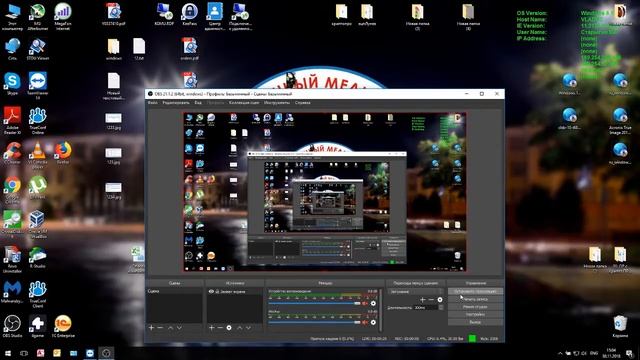Open the Tools menu in OBS

277,103
